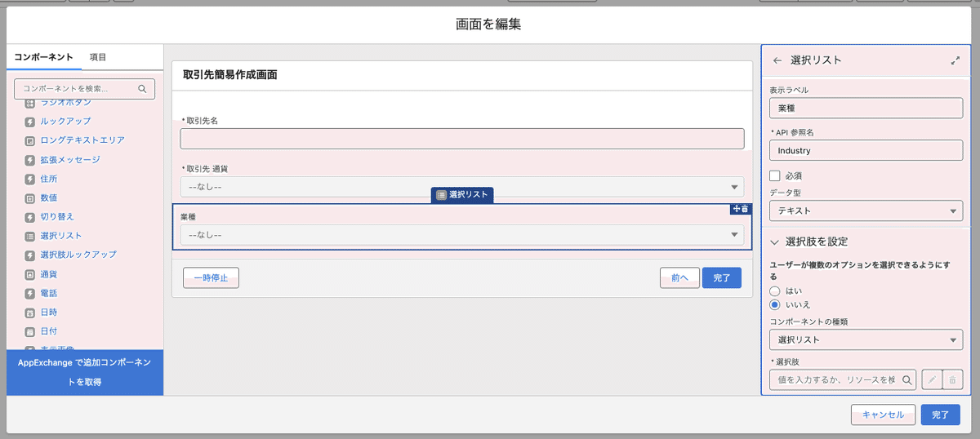The image size is (980, 439).
Task: Switch to the 項目 tab
Action: point(98,57)
